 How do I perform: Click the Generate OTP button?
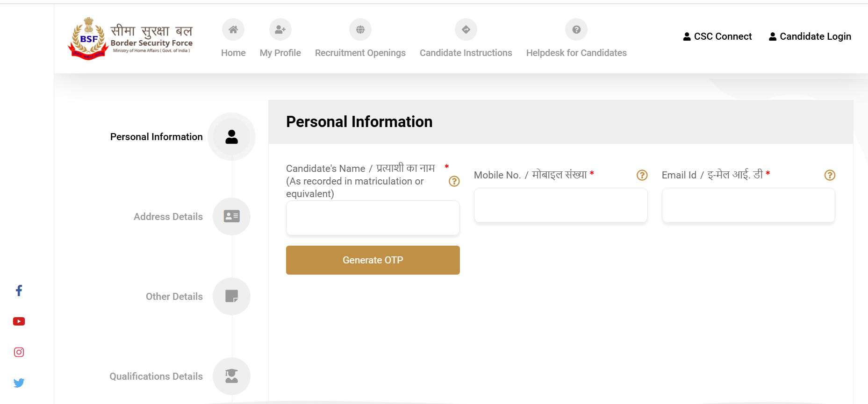coord(373,260)
